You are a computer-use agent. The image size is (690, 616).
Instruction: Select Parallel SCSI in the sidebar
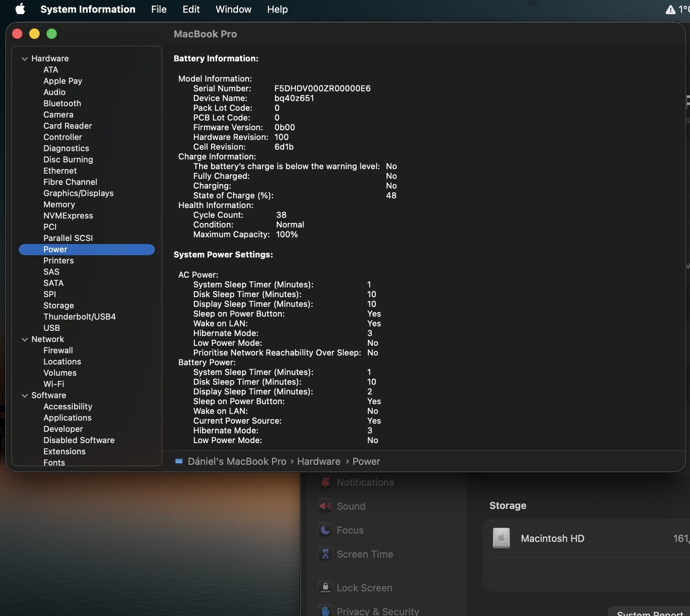pos(68,238)
